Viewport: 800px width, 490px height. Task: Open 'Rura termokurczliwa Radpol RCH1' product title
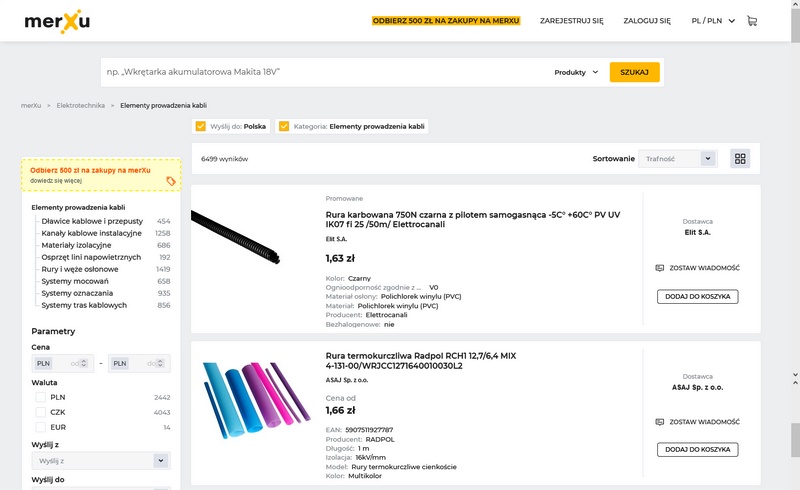[421, 361]
